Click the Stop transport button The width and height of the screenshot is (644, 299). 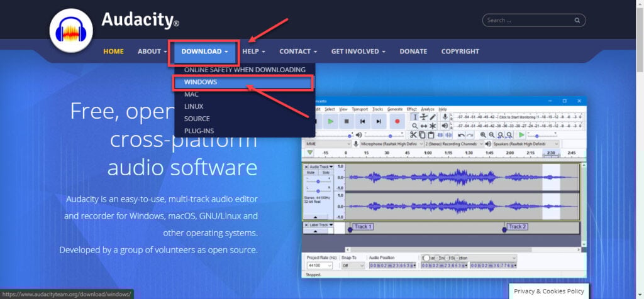coord(347,121)
